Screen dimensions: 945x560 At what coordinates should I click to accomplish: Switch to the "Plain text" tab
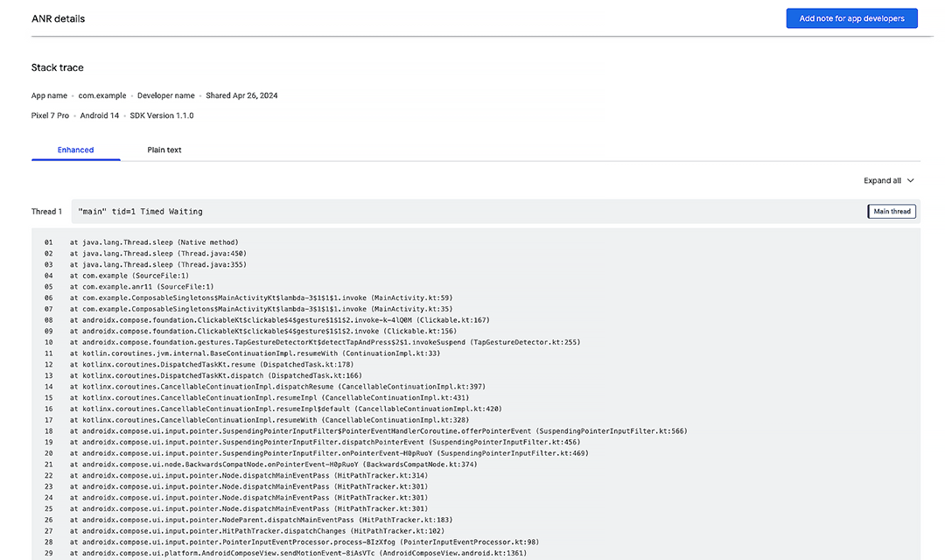point(164,150)
